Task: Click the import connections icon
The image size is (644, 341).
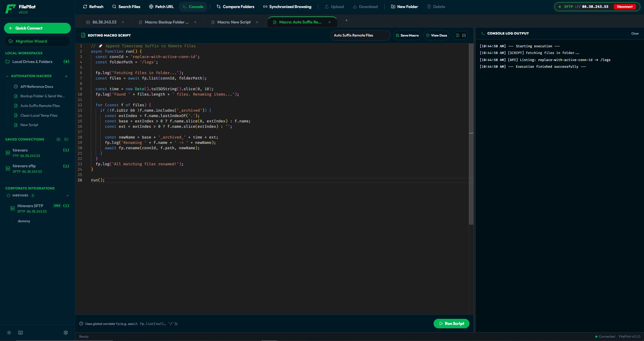Action: click(58, 139)
